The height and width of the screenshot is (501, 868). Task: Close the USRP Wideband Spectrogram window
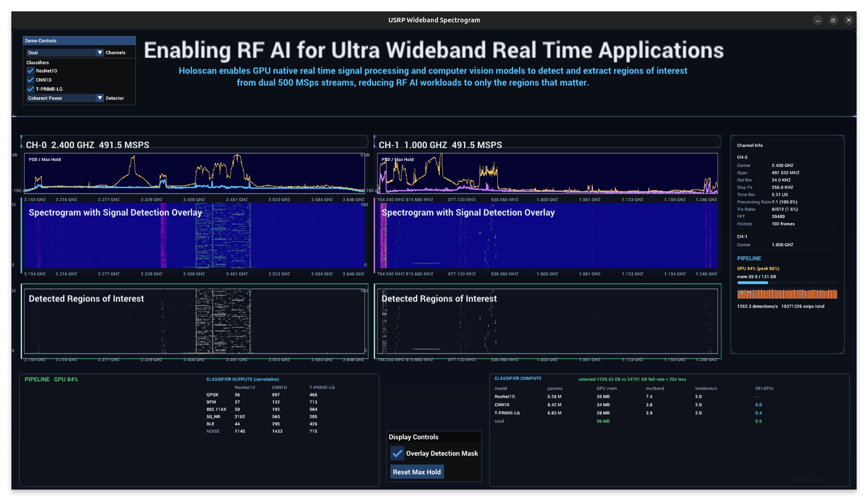point(848,20)
